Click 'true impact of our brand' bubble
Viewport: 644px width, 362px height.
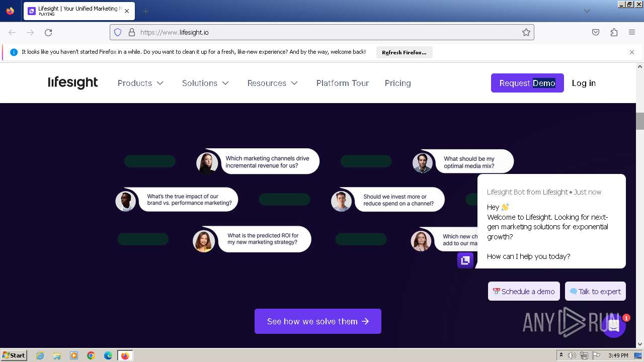(189, 200)
